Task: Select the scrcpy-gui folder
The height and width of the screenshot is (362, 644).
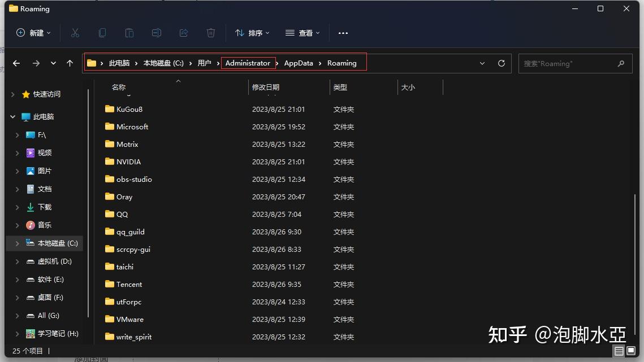Action: point(133,250)
